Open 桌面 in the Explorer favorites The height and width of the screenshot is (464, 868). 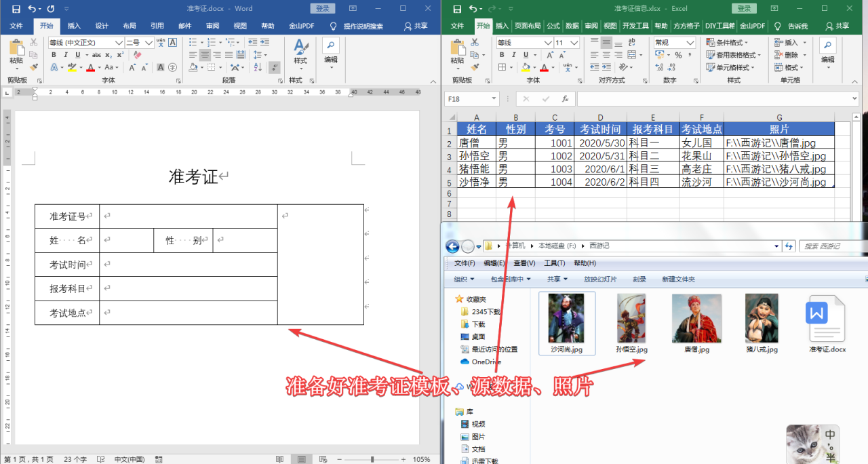click(x=473, y=336)
